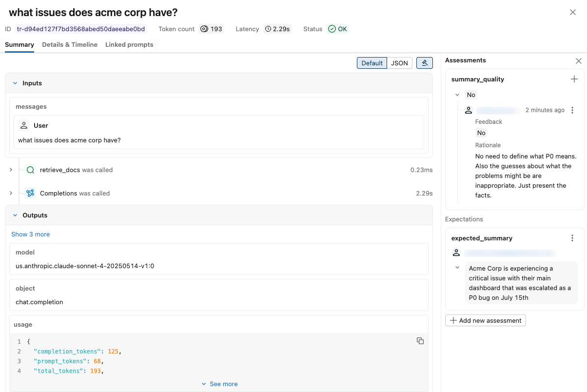Collapse the Outputs section
Viewport: 587px width, 392px height.
pyautogui.click(x=15, y=215)
